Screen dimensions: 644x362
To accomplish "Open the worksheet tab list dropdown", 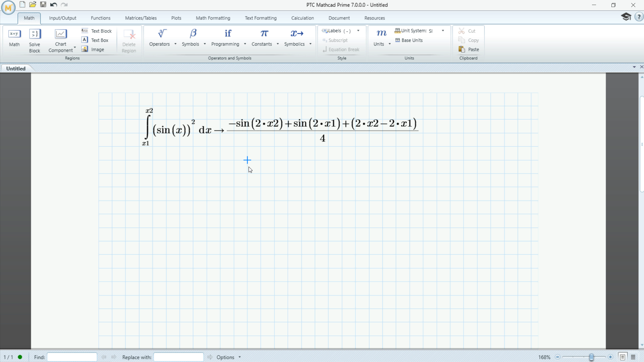I will 634,67.
